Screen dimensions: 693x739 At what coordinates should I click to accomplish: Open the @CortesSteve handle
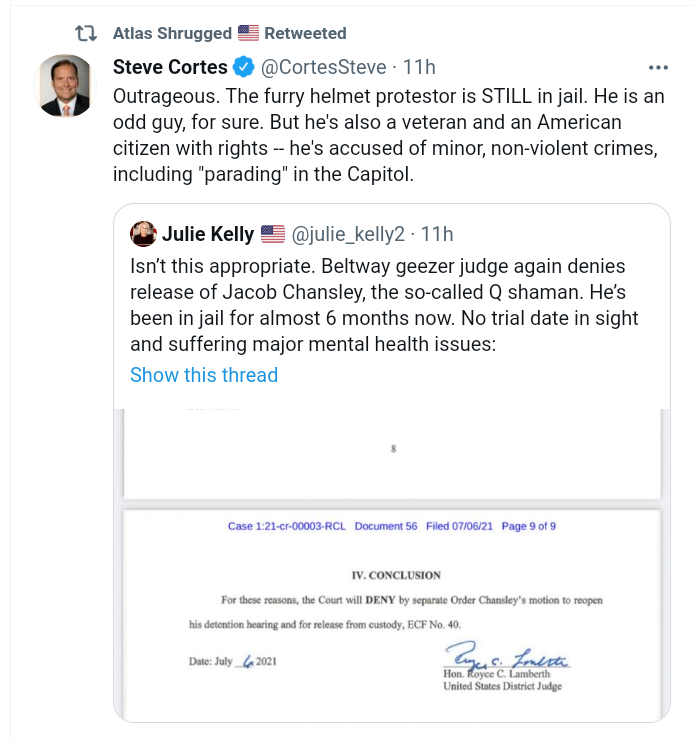[x=322, y=68]
